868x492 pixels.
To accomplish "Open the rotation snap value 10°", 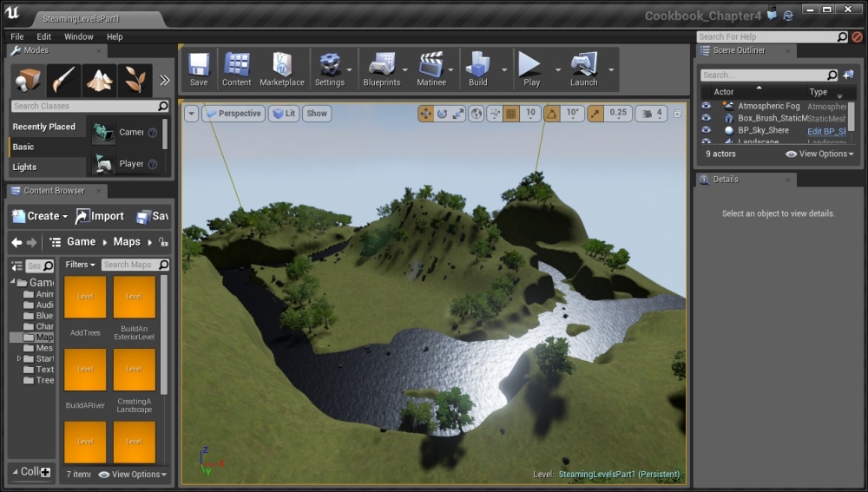I will (572, 113).
